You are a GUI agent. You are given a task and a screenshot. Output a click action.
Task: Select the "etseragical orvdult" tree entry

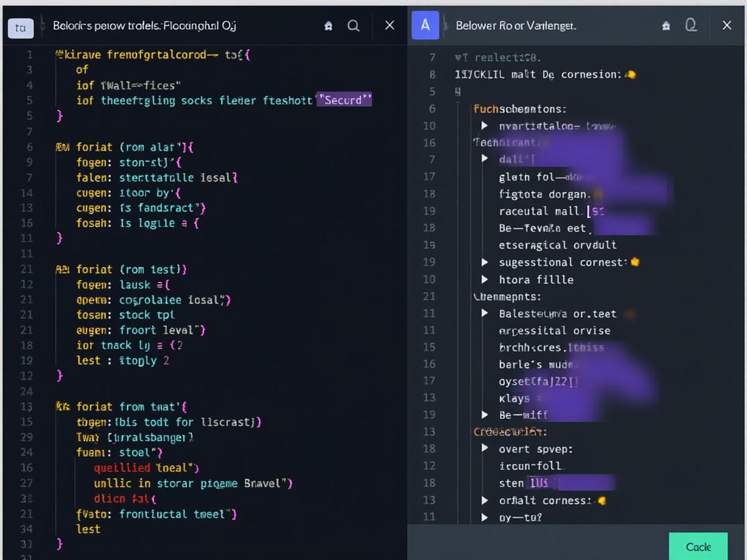coord(557,245)
